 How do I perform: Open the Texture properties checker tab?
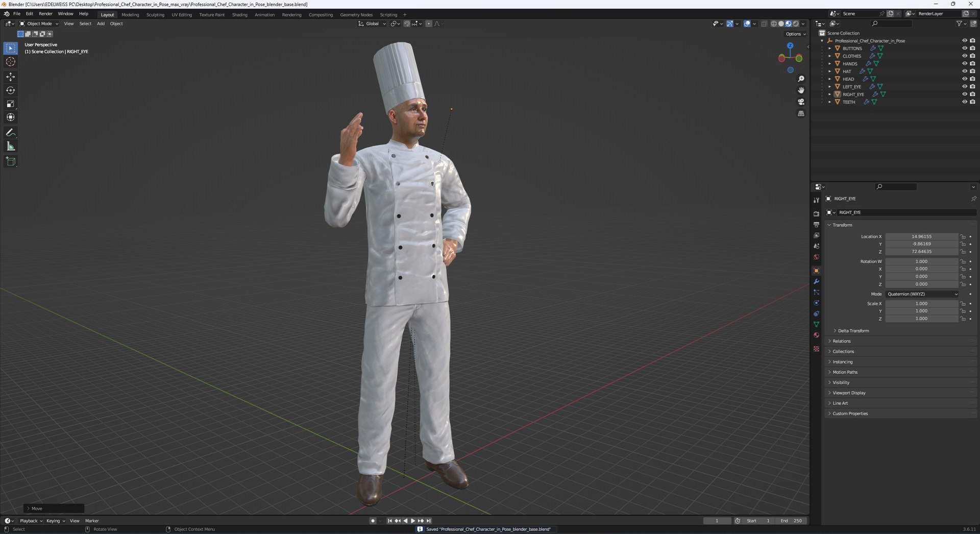pos(816,349)
